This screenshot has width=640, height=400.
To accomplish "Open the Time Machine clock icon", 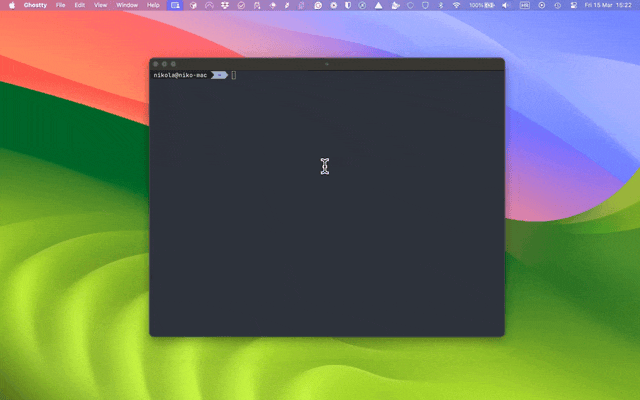I will (558, 5).
